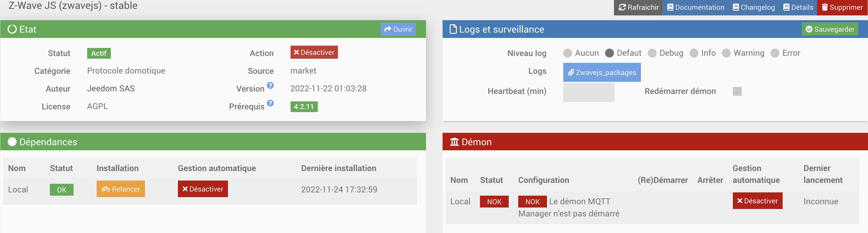Click Supprimer to delete the plugin

pos(842,7)
